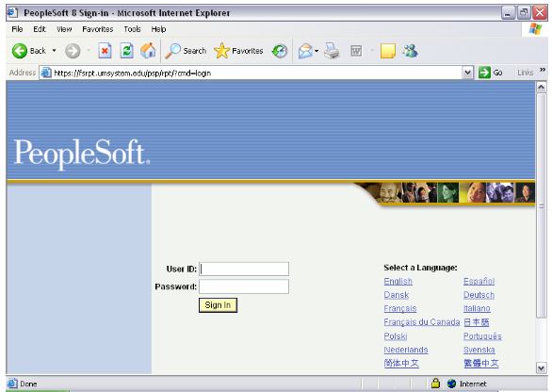Open the Help menu
552x392 pixels.
point(158,29)
